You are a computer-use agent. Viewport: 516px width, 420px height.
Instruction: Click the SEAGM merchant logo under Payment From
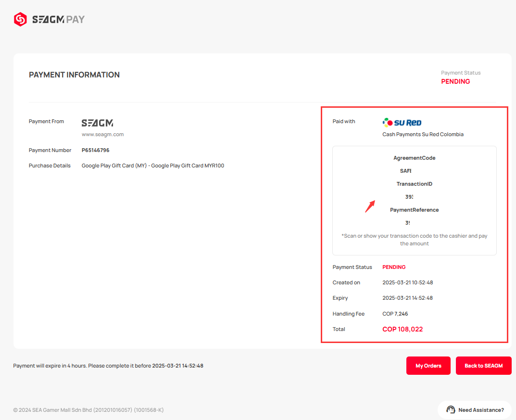click(x=98, y=123)
